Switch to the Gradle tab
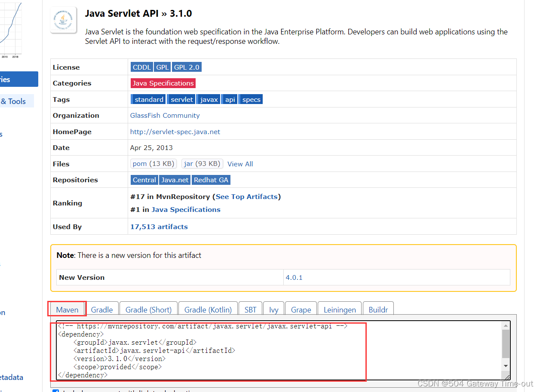This screenshot has width=540, height=392. [102, 309]
